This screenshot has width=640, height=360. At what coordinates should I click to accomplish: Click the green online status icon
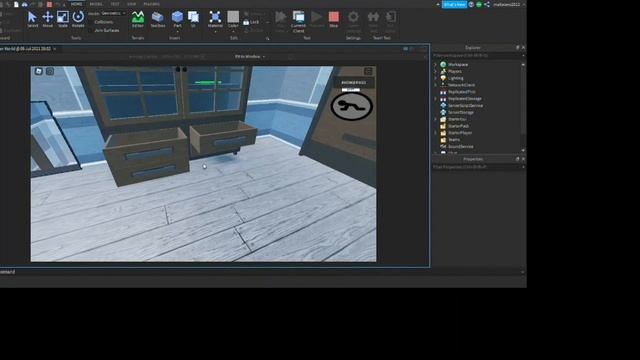click(479, 4)
